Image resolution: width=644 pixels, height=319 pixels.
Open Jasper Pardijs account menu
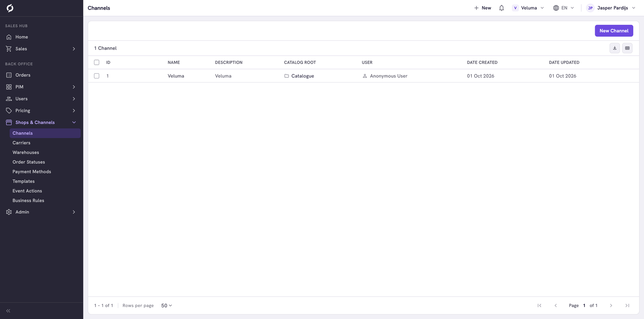click(611, 8)
